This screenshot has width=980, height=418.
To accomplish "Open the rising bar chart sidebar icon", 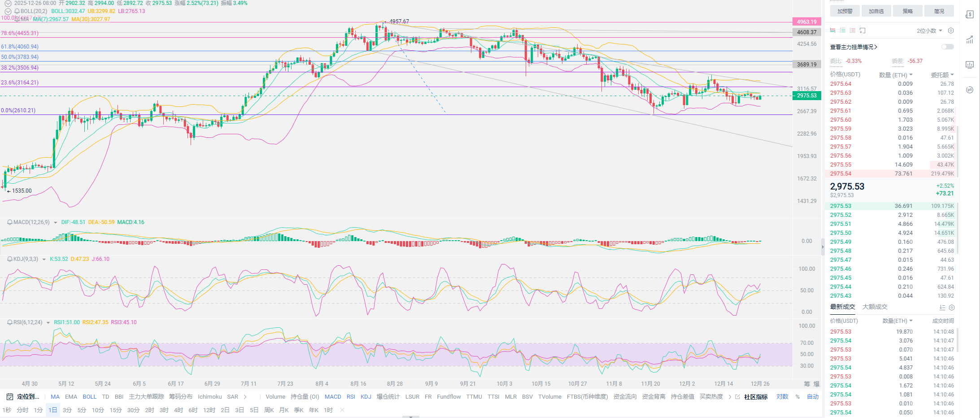I will (x=970, y=40).
